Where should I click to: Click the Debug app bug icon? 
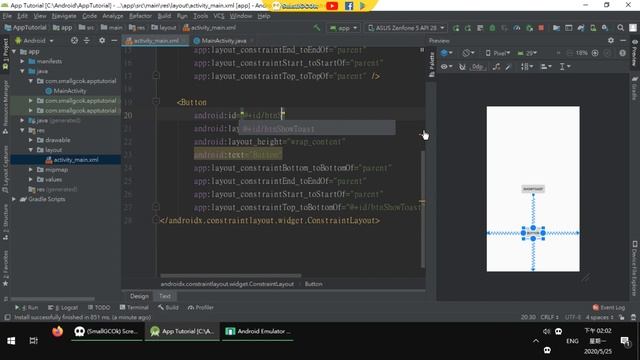coord(492,28)
